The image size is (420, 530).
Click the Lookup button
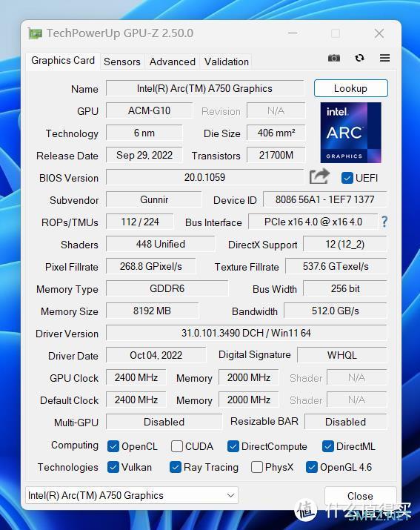click(350, 88)
